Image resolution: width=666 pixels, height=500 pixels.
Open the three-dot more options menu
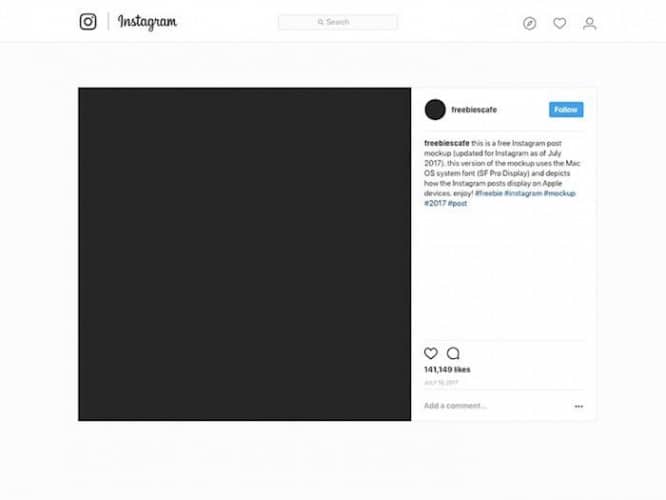coord(579,407)
